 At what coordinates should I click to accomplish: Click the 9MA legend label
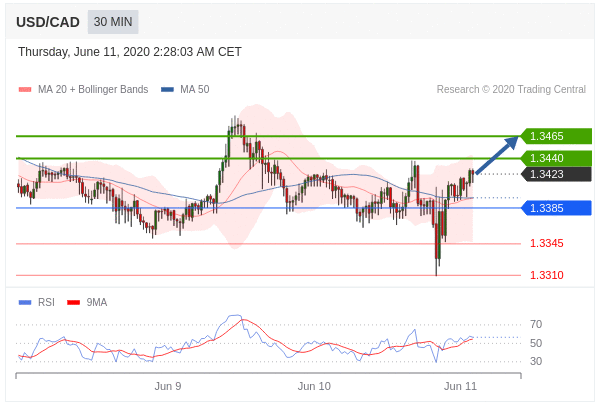97,302
